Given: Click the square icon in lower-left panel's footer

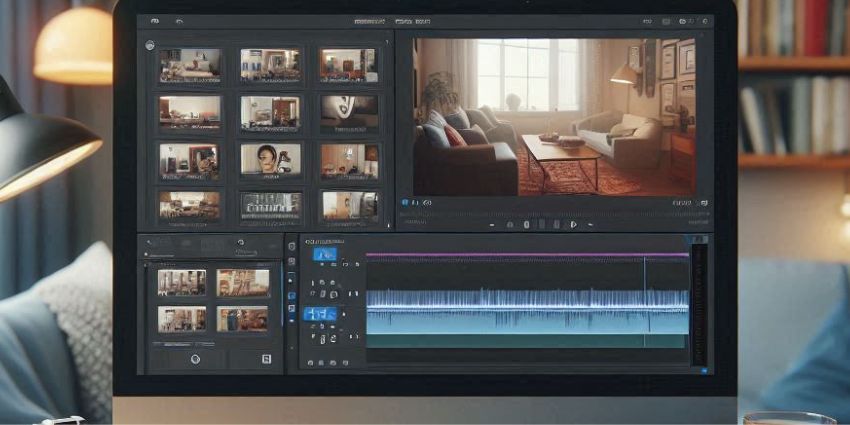Looking at the screenshot, I should (x=266, y=359).
